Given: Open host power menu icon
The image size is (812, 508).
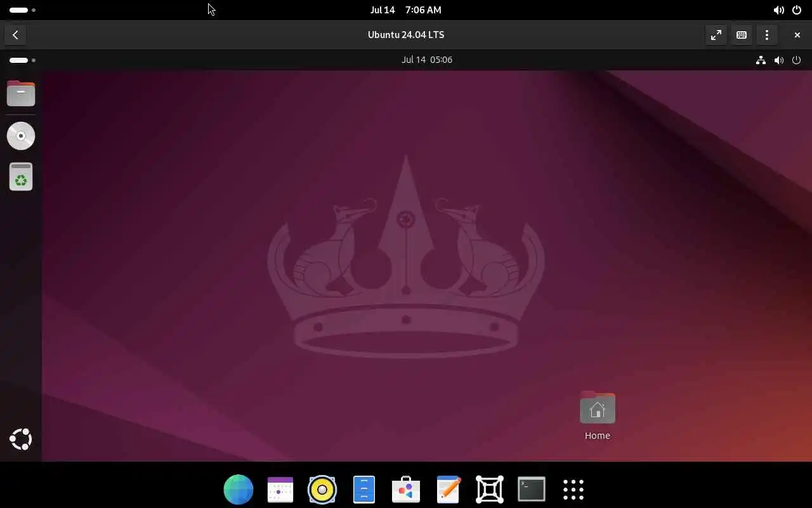Looking at the screenshot, I should [797, 10].
